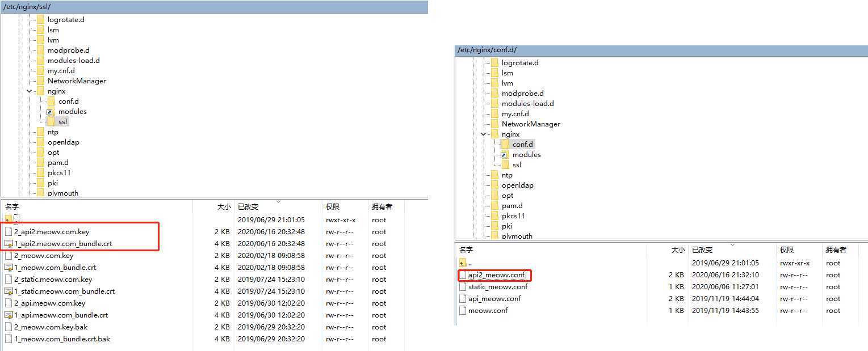This screenshot has width=868, height=351.
Task: Select the file name 1_meoww.com_bundle.crt
Action: (x=55, y=268)
